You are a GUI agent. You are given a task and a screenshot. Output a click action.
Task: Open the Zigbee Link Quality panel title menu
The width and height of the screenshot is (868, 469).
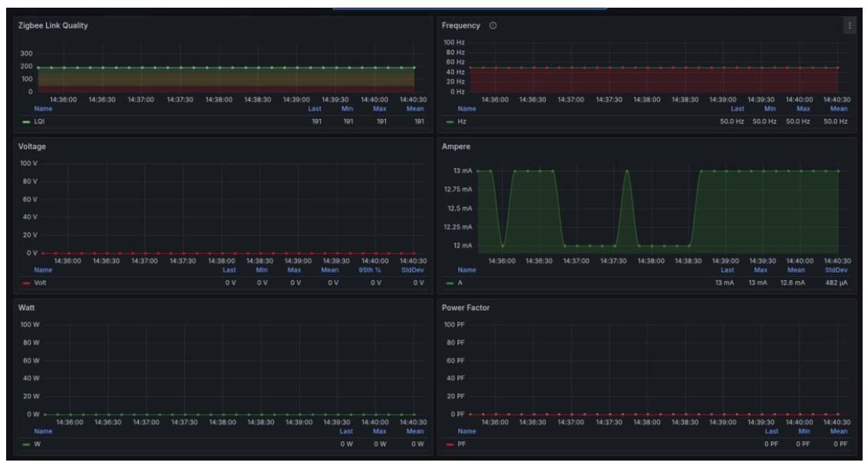(52, 26)
